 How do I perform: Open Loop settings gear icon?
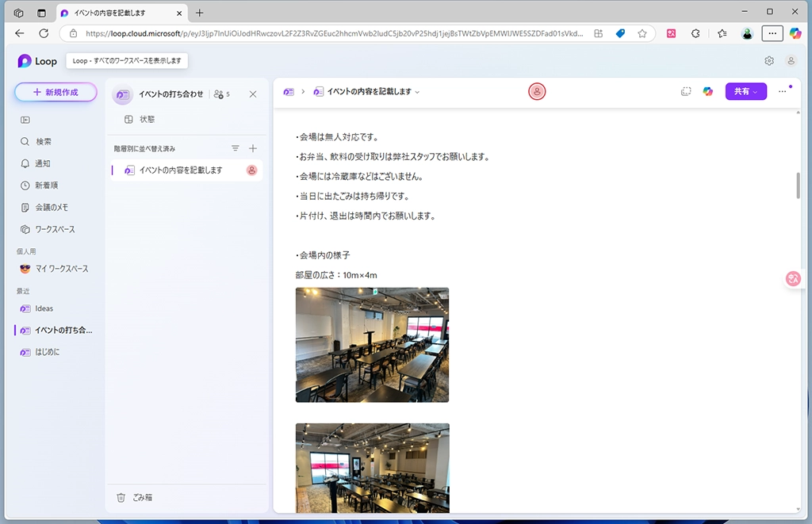(769, 61)
